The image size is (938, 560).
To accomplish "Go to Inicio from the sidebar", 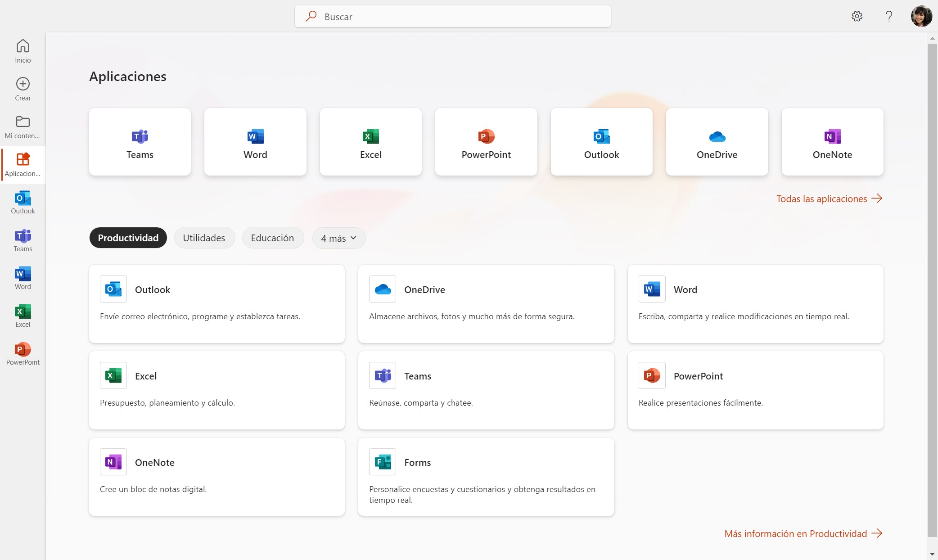I will [22, 50].
